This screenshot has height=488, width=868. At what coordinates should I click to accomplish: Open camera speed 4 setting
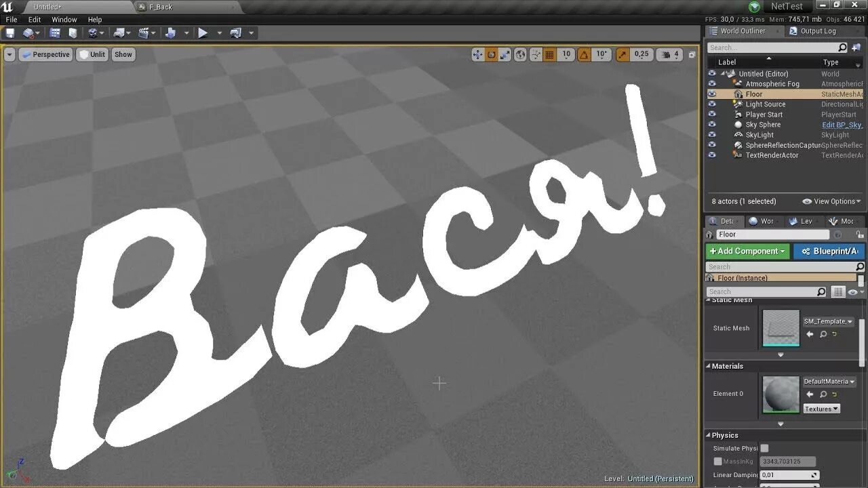tap(669, 54)
